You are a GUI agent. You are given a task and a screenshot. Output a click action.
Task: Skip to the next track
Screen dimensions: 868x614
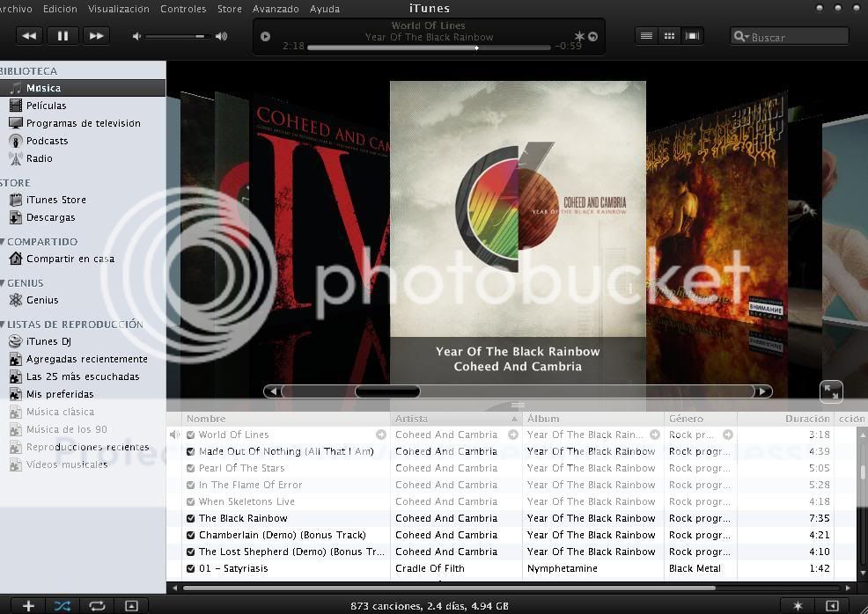(96, 36)
